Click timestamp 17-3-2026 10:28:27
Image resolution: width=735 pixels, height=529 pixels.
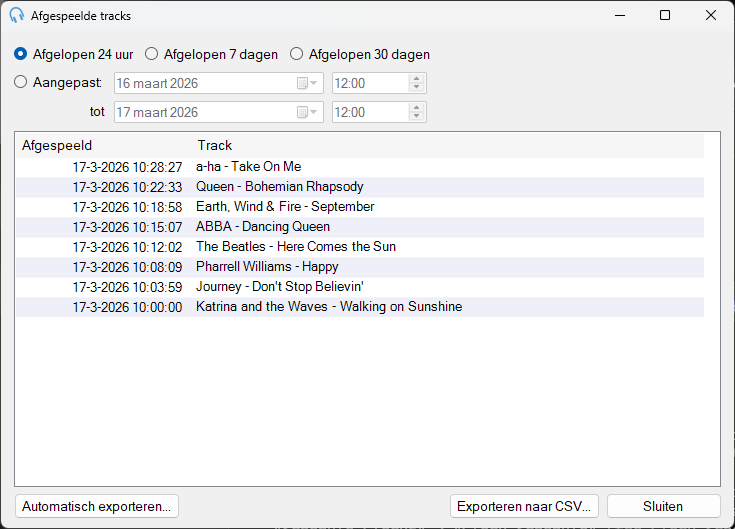pos(127,167)
